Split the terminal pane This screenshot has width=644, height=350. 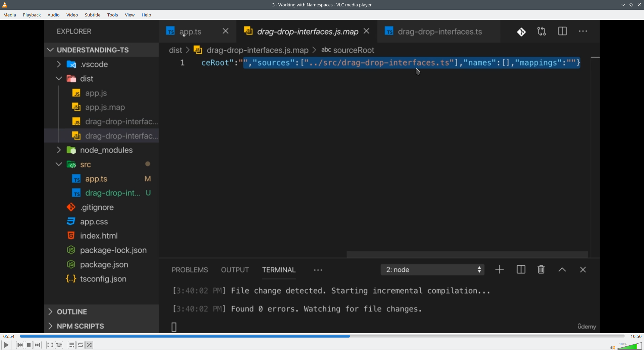pyautogui.click(x=521, y=270)
